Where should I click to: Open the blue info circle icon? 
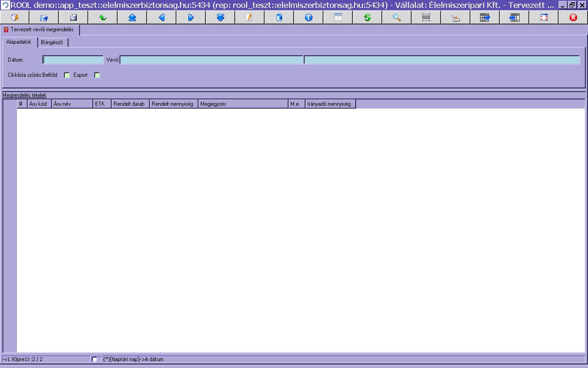(x=309, y=17)
